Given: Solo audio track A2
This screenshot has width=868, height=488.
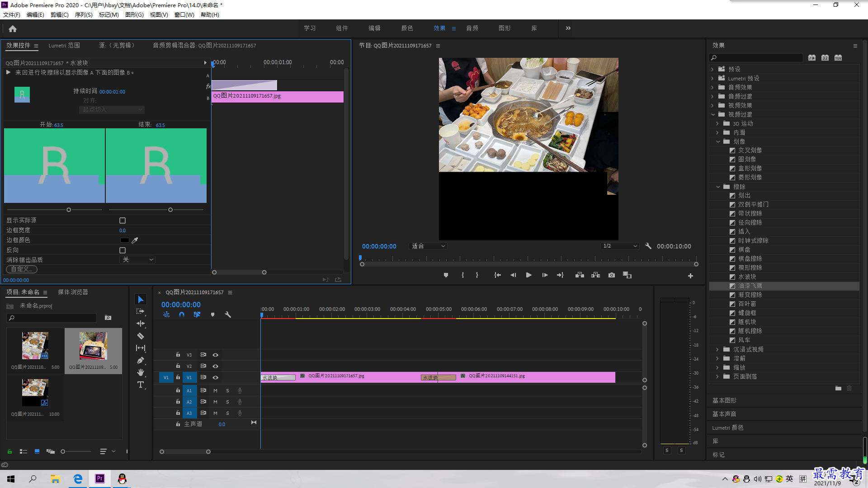Looking at the screenshot, I should click(227, 402).
